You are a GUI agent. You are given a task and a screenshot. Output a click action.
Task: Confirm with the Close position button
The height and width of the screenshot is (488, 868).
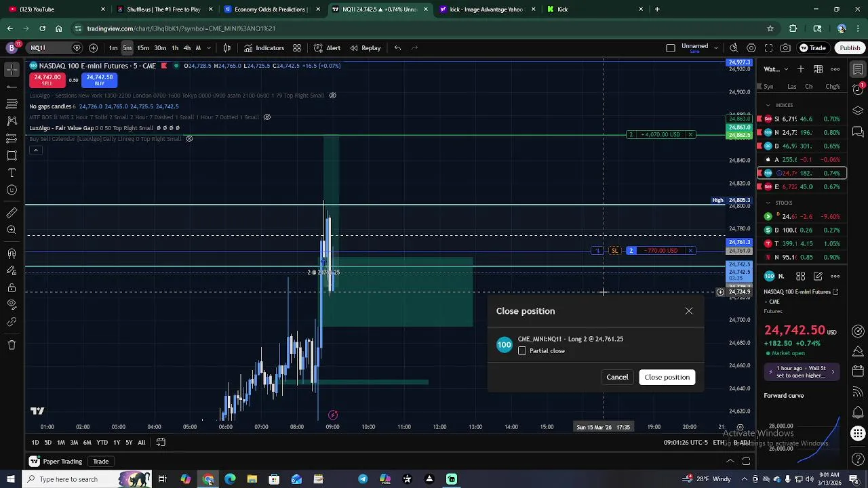(x=667, y=377)
